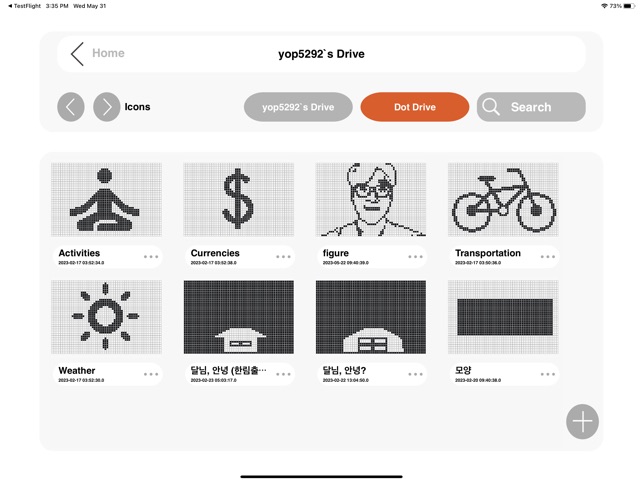The image size is (643, 482).
Task: Open the Weather sun thumbnail
Action: tap(107, 317)
